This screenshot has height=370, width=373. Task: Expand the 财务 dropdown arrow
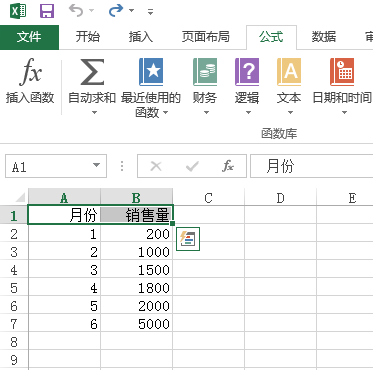[206, 113]
